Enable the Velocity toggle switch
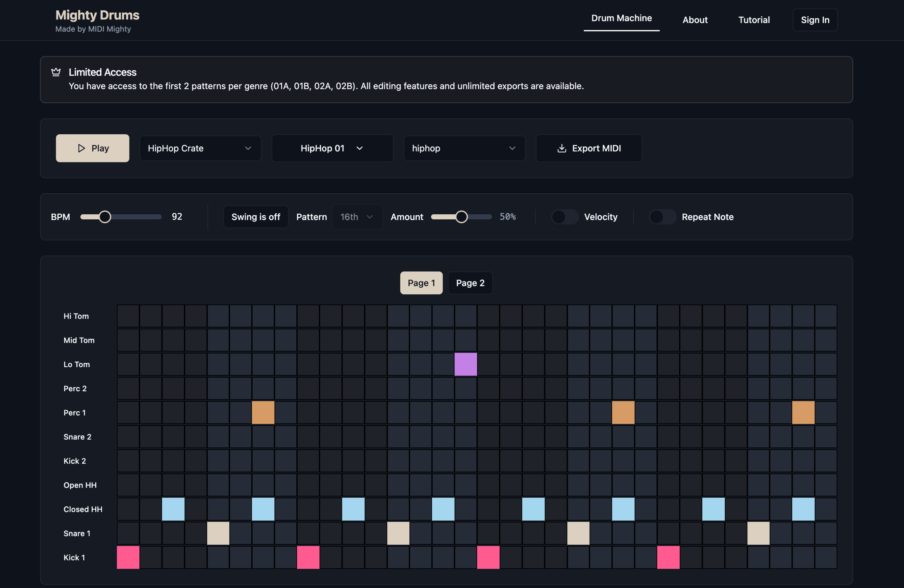The width and height of the screenshot is (904, 588). point(564,217)
